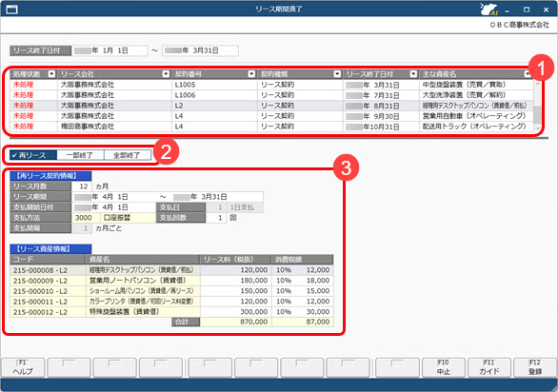
Task: Select the 再リース option
Action: 33,155
